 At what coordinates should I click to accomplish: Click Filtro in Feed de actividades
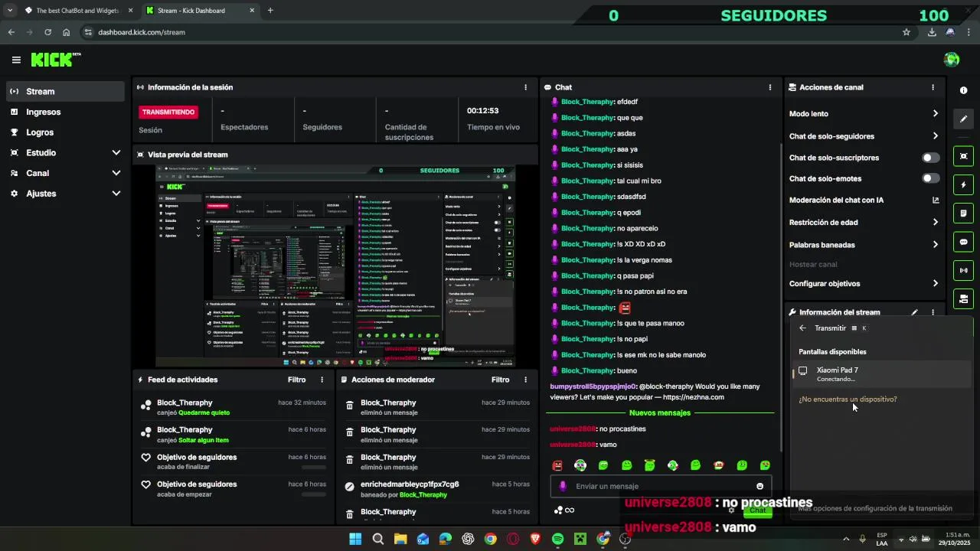click(296, 380)
